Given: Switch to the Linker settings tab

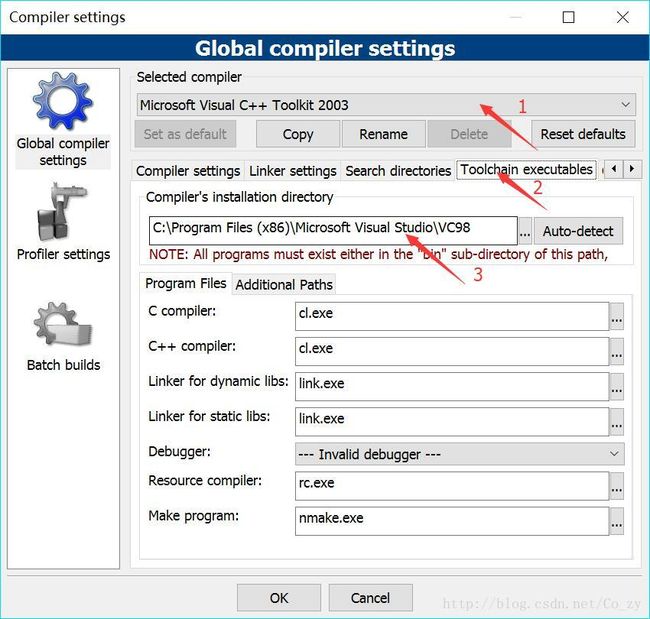Looking at the screenshot, I should click(292, 171).
